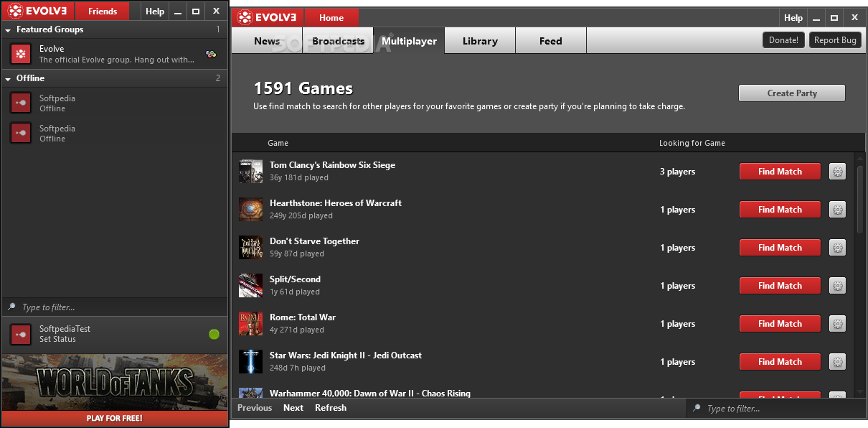Collapse the Featured Groups section
This screenshot has width=868, height=428.
(x=8, y=29)
